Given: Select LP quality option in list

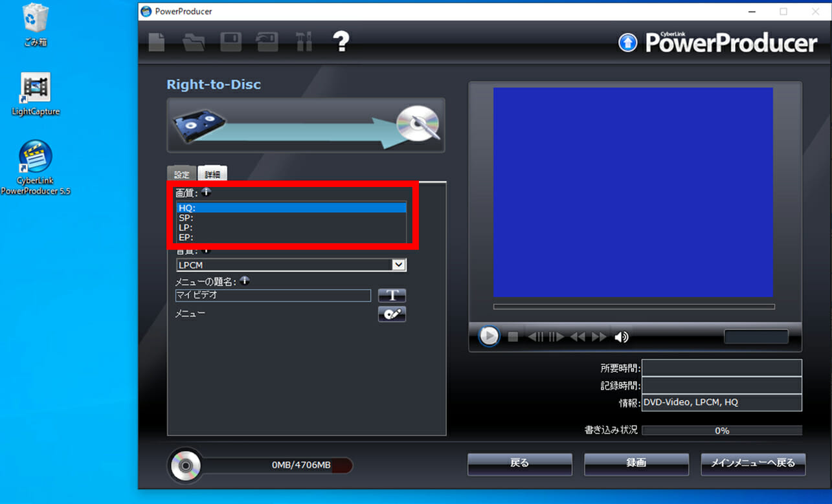Looking at the screenshot, I should point(291,227).
